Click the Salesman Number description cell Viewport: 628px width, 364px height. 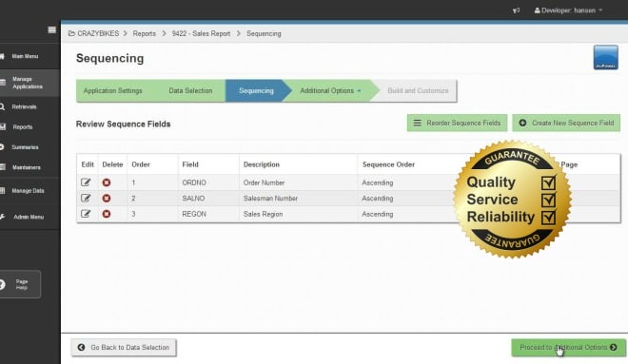click(x=270, y=199)
